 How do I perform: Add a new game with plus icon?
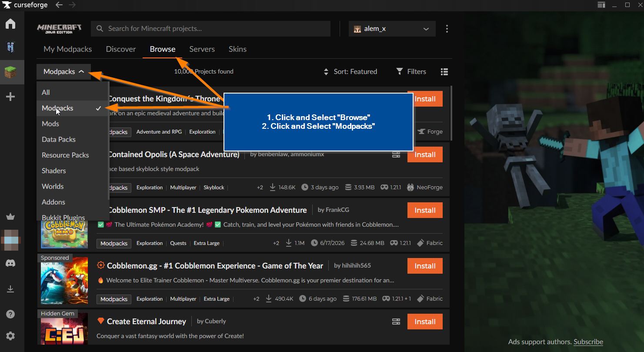(x=10, y=97)
